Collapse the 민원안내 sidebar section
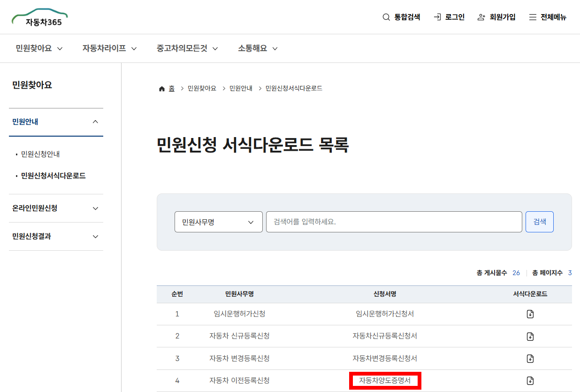The width and height of the screenshot is (580, 392). 56,122
